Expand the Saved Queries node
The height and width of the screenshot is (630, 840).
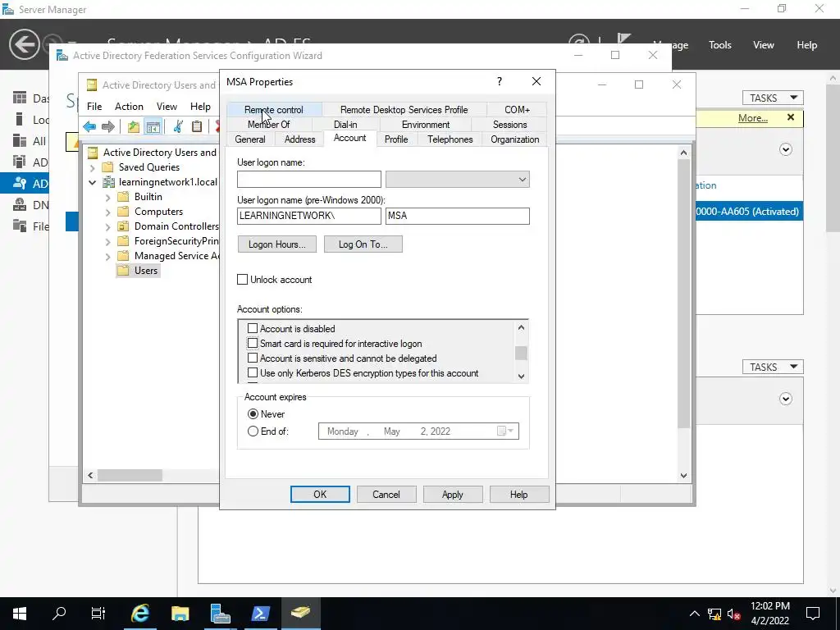point(92,167)
